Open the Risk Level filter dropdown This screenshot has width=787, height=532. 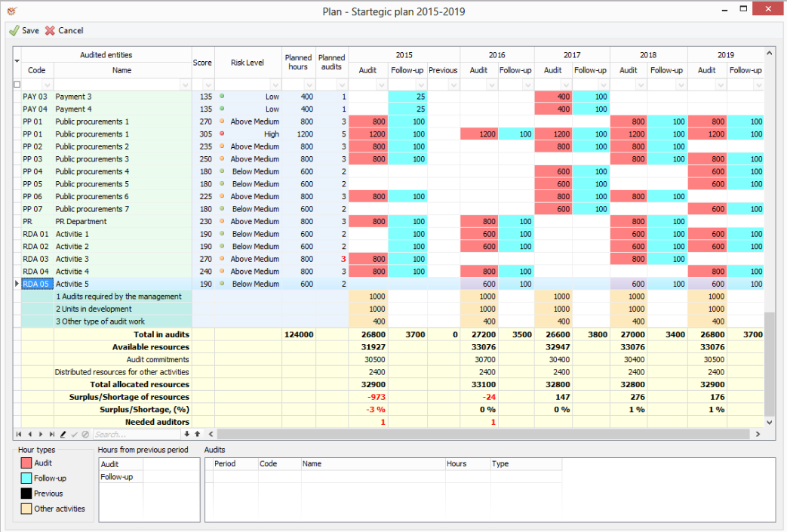click(x=275, y=85)
